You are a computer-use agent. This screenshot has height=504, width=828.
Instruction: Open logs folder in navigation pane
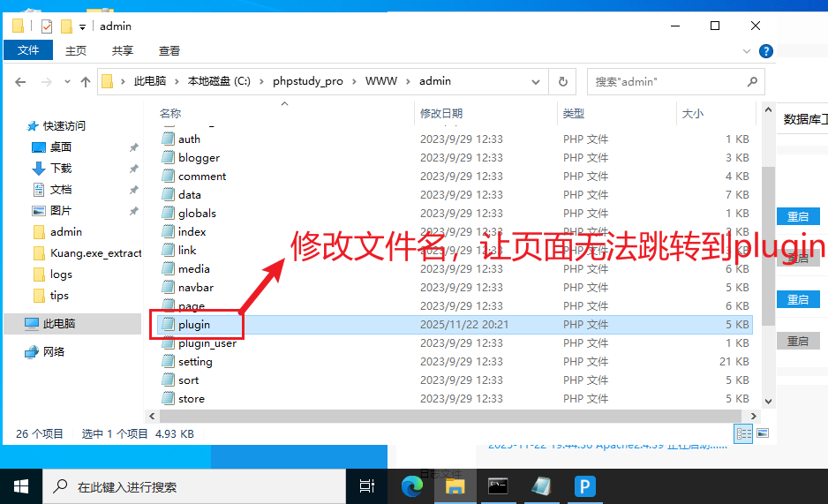click(x=61, y=275)
